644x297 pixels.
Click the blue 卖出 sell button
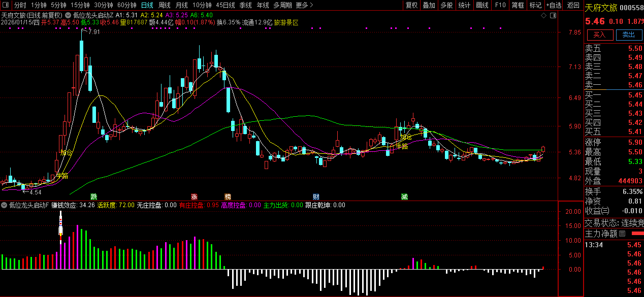click(x=629, y=35)
